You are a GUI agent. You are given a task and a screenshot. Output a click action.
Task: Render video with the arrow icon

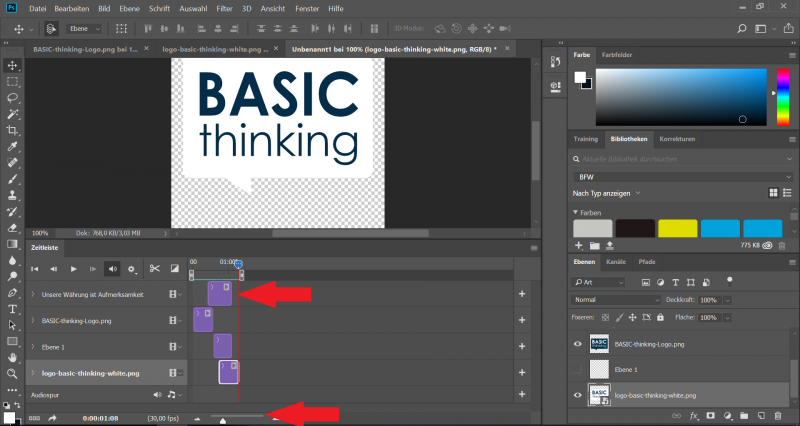[x=52, y=418]
